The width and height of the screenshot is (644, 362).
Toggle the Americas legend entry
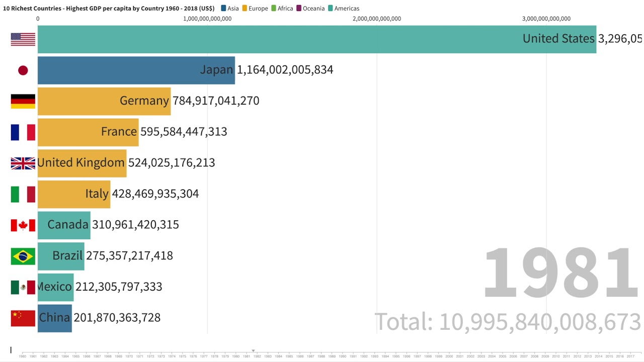(x=344, y=9)
